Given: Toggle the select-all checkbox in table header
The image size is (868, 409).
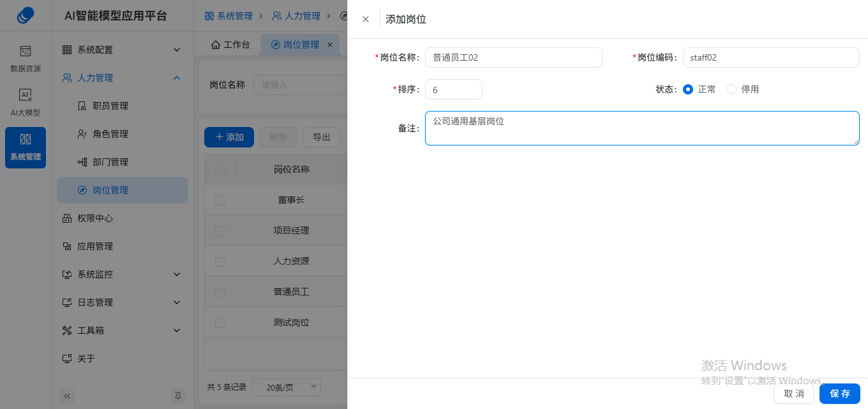Looking at the screenshot, I should coord(220,170).
